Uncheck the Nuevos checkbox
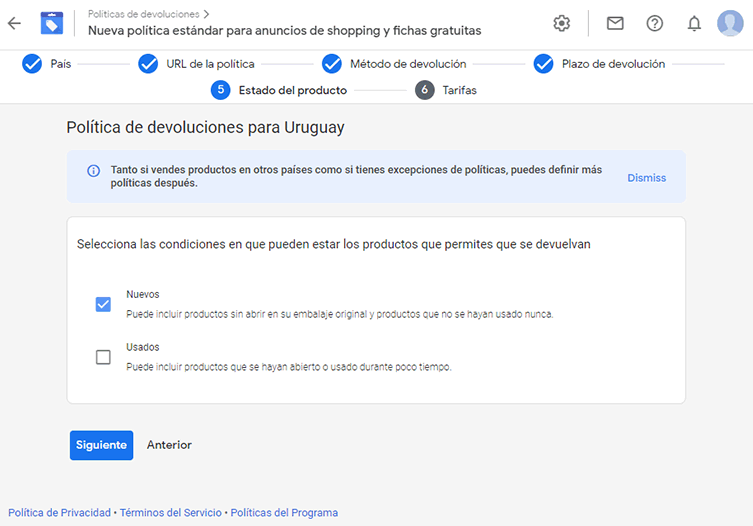The width and height of the screenshot is (753, 526). click(x=103, y=304)
